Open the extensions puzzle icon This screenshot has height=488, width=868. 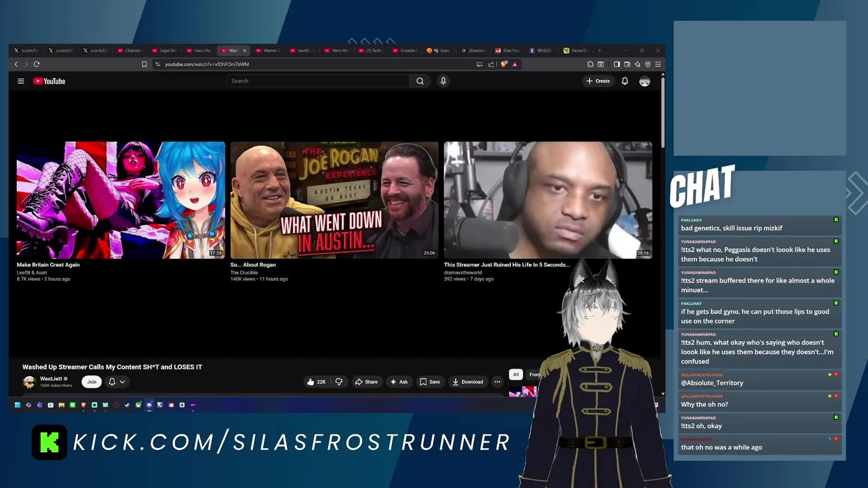[x=590, y=64]
